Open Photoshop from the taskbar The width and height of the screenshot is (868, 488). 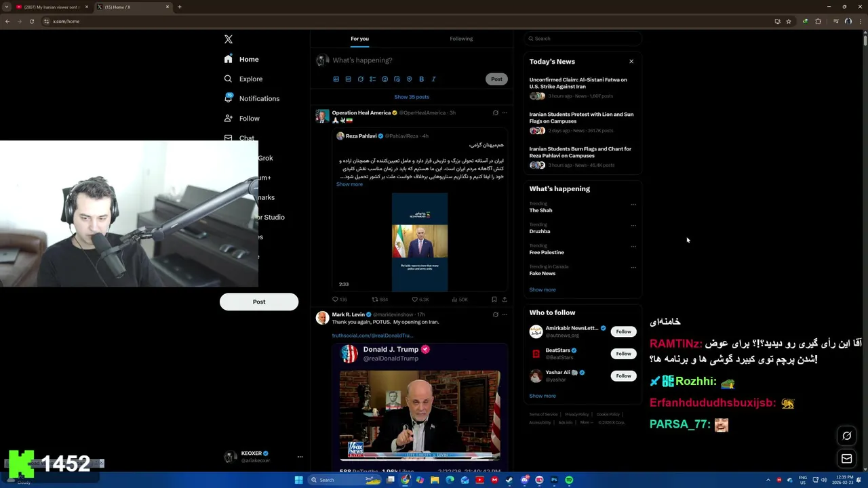pyautogui.click(x=554, y=480)
